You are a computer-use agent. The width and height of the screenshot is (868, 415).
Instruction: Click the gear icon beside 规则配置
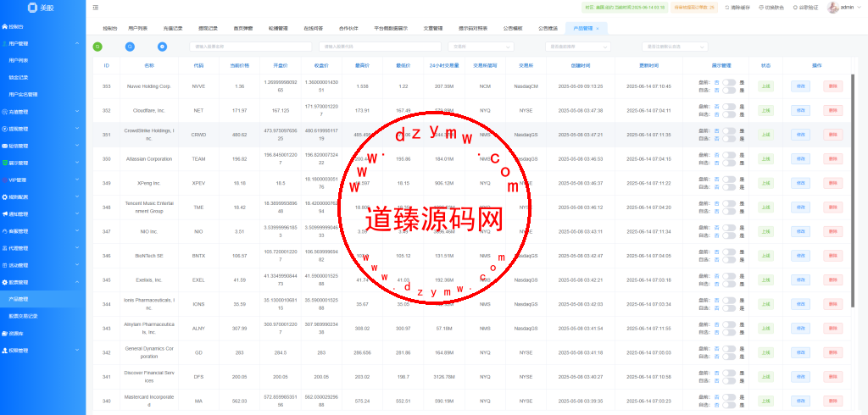click(4, 197)
